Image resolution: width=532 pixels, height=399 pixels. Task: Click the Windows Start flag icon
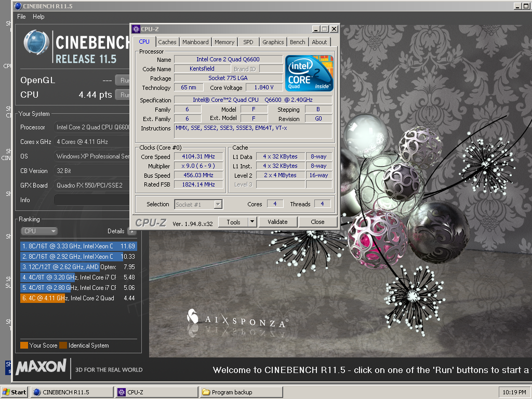tap(6, 392)
